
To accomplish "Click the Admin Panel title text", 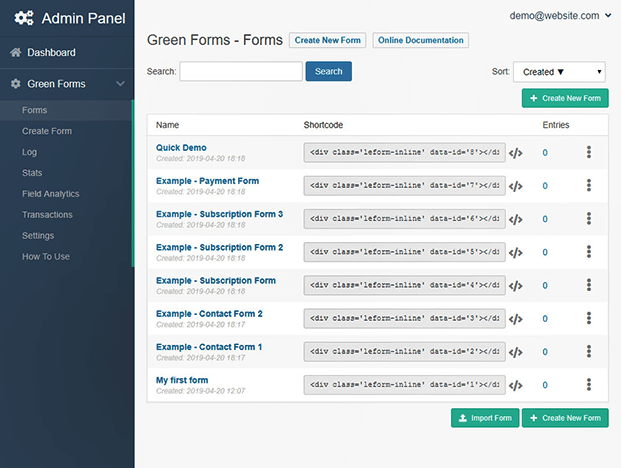I will click(84, 19).
